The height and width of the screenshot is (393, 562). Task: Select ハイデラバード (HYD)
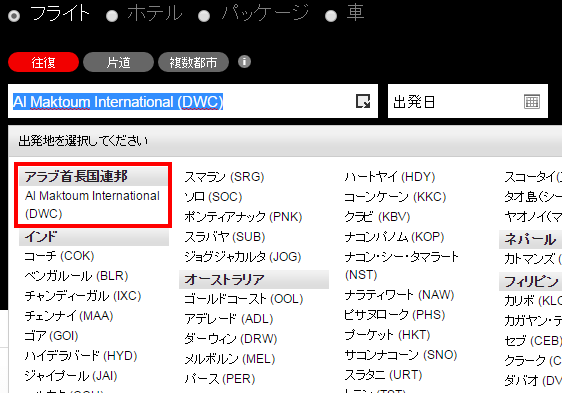pyautogui.click(x=81, y=356)
